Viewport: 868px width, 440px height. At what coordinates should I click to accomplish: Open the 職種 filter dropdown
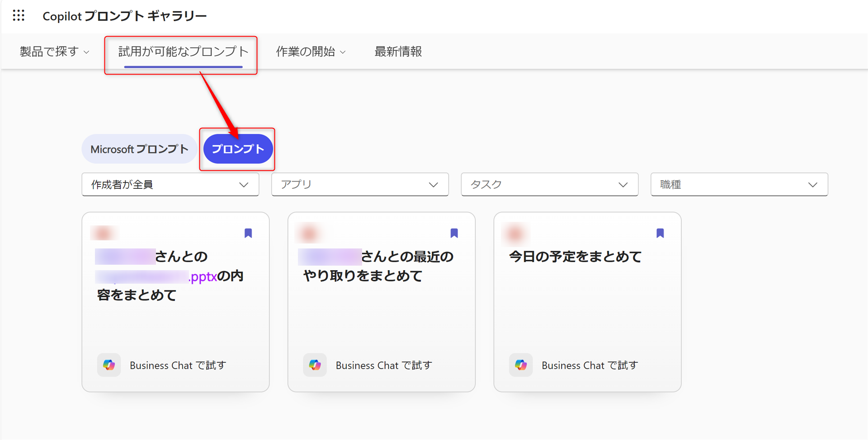coord(739,184)
